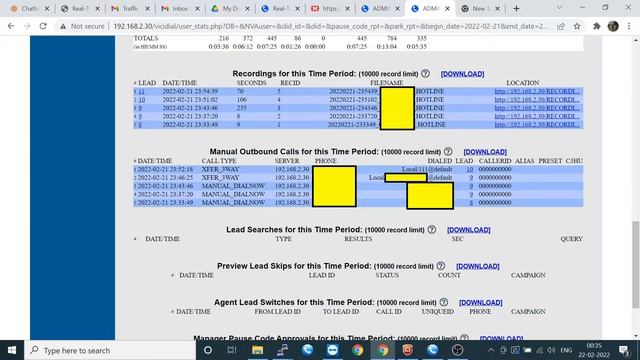Open lead 8 in Manual Outbound Calls table

(471, 202)
